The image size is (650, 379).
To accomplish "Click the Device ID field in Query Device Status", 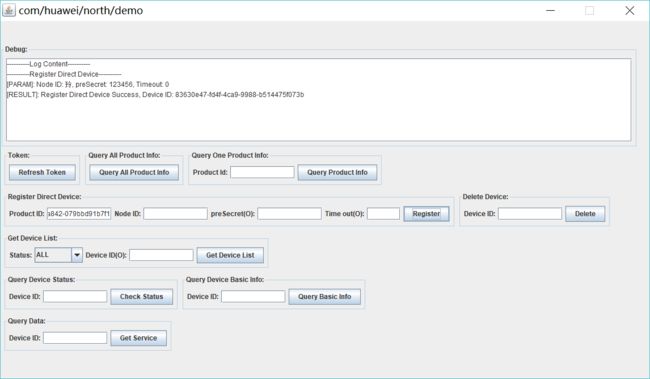I will click(x=75, y=296).
